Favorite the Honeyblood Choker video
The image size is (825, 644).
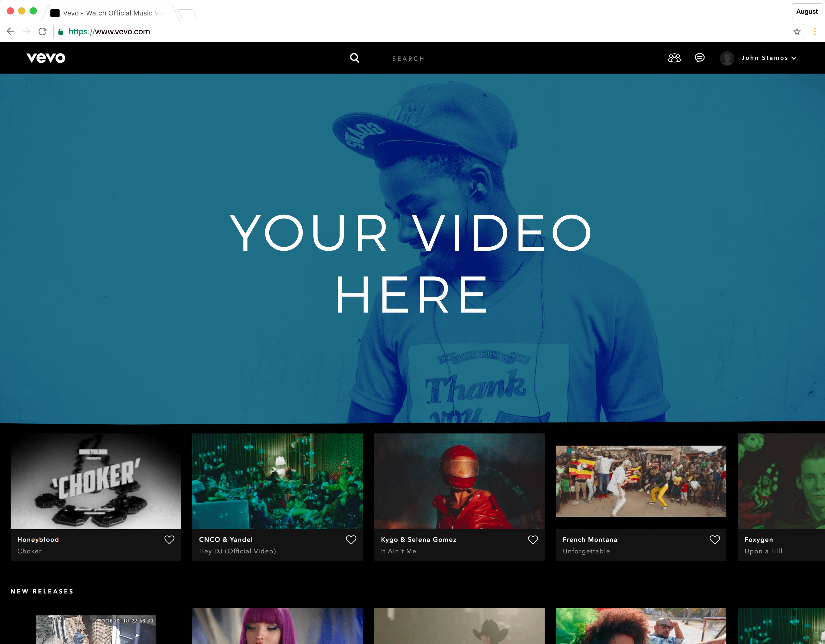[x=169, y=540]
